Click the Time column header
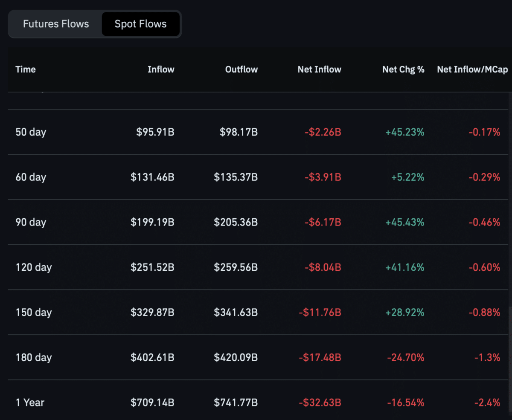Screen dimensions: 512x420 [26, 70]
